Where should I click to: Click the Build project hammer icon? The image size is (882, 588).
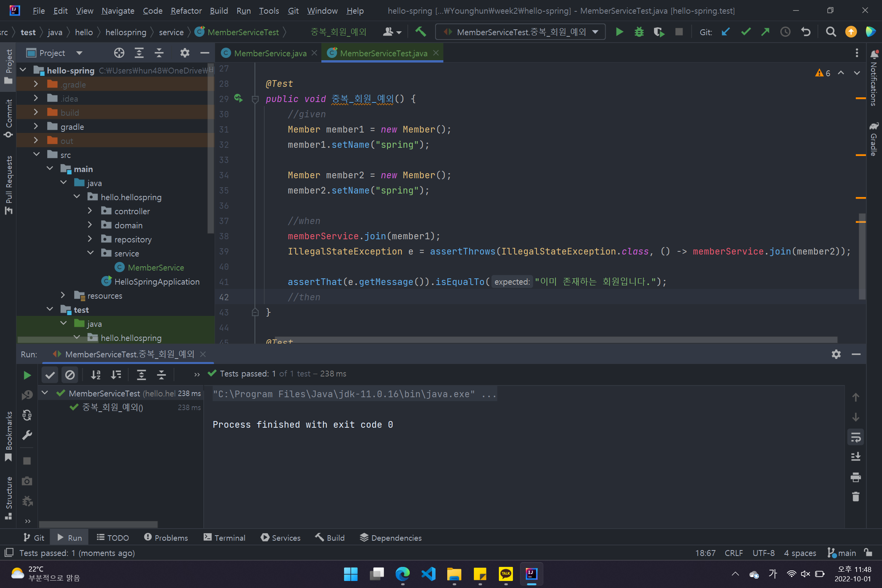coord(421,32)
